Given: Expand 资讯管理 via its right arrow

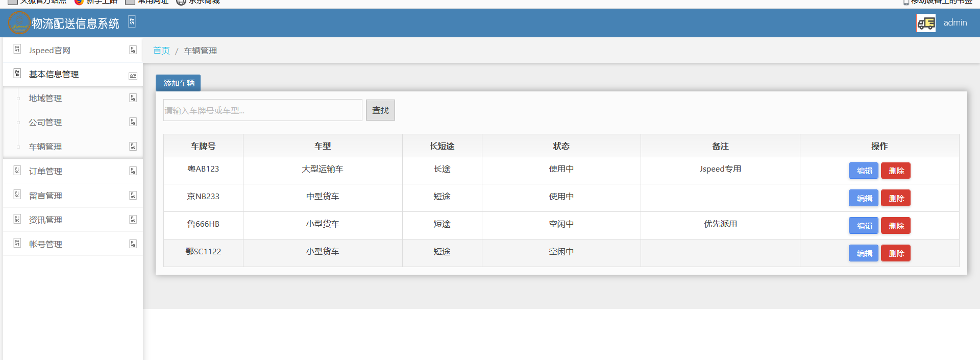Looking at the screenshot, I should tap(133, 220).
